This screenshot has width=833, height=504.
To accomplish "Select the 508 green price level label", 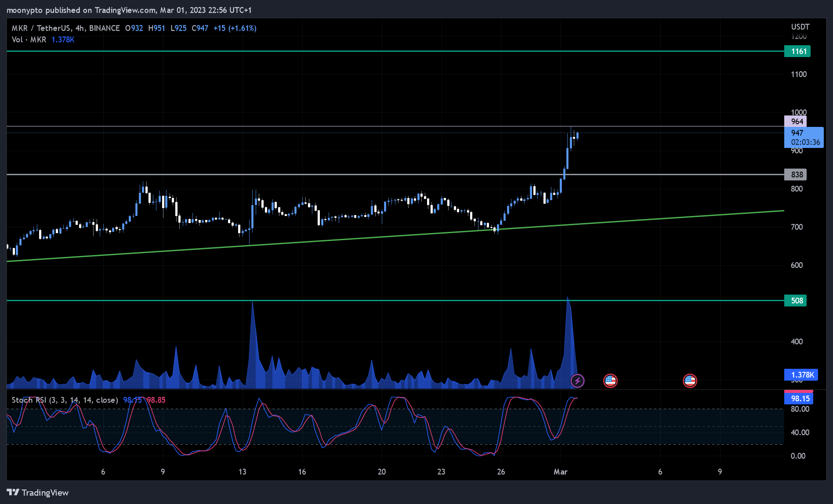I will (x=796, y=301).
